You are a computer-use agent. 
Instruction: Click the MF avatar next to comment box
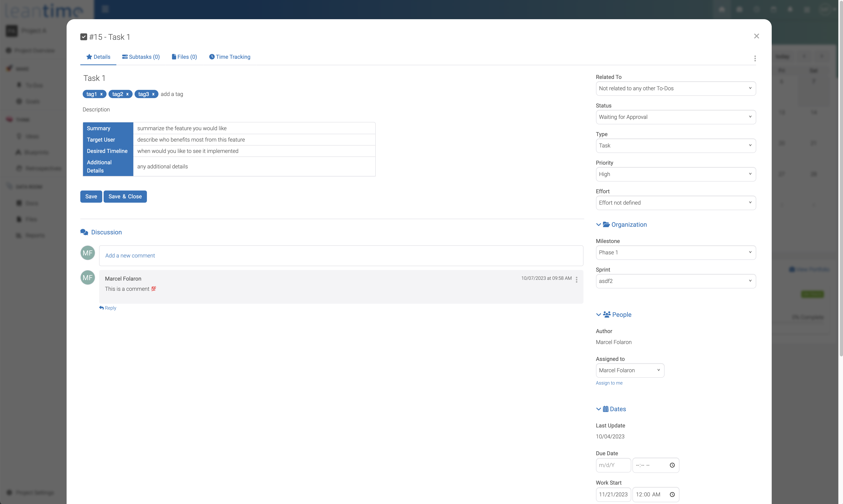pyautogui.click(x=88, y=253)
